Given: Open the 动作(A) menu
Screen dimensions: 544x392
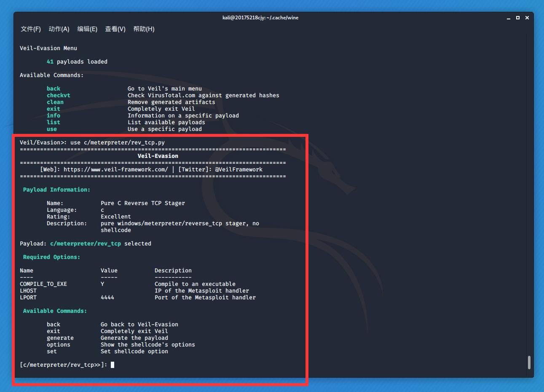Looking at the screenshot, I should (x=59, y=29).
